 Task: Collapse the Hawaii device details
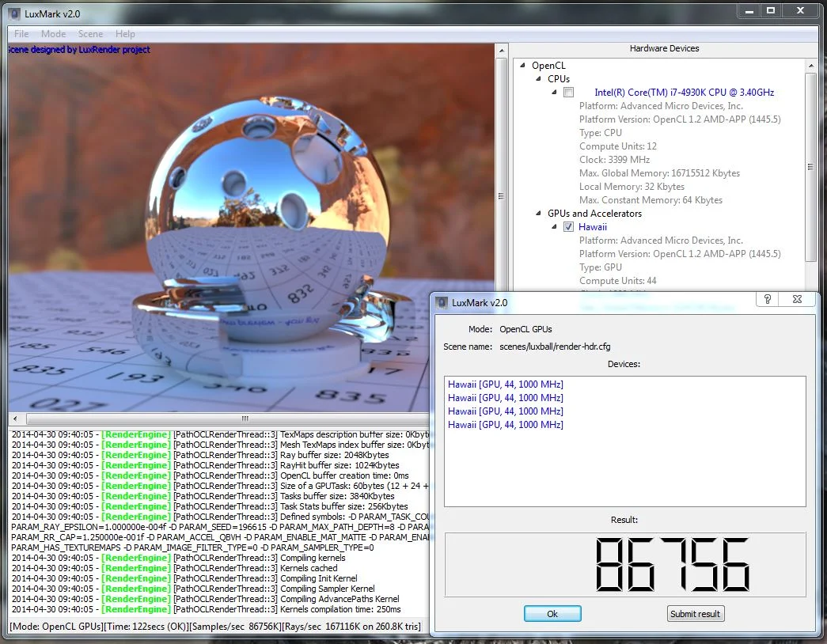coord(554,227)
